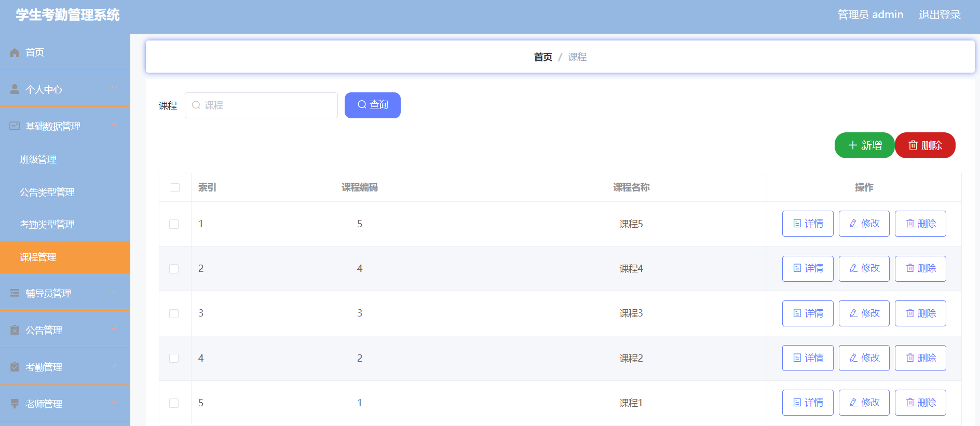Click 修改 button for 课程4 row
This screenshot has height=426, width=980.
pos(864,268)
